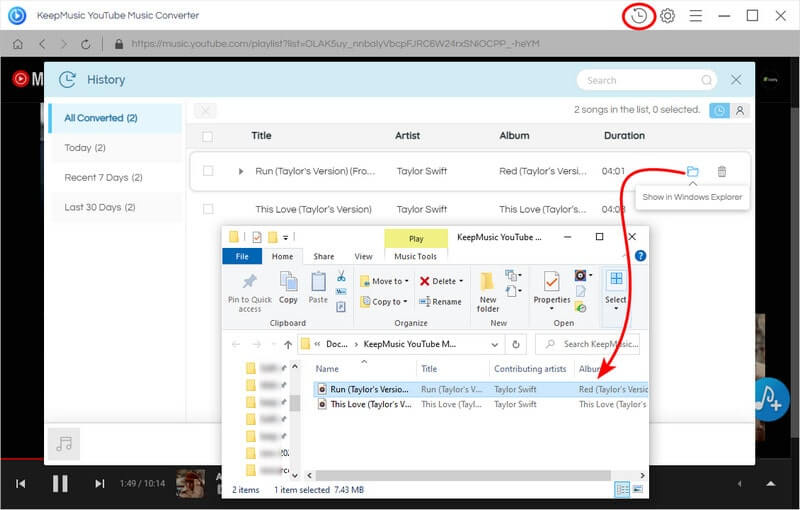800x510 pixels.
Task: Open the Move to dropdown
Action: click(x=384, y=281)
